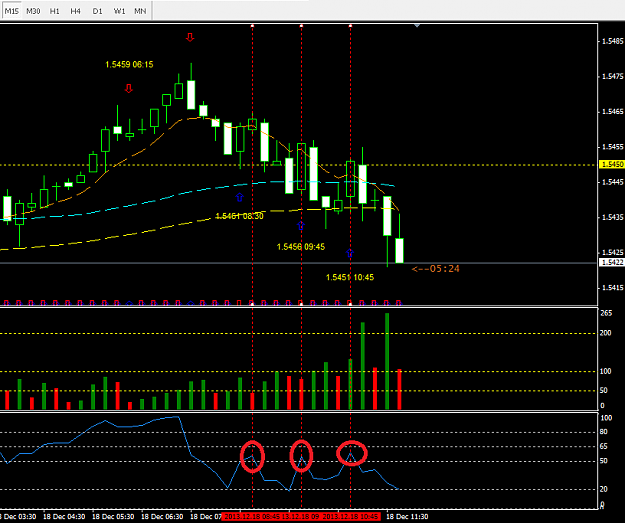
Task: Click '2013.12.18 10:45' red date label
Action: point(350,517)
